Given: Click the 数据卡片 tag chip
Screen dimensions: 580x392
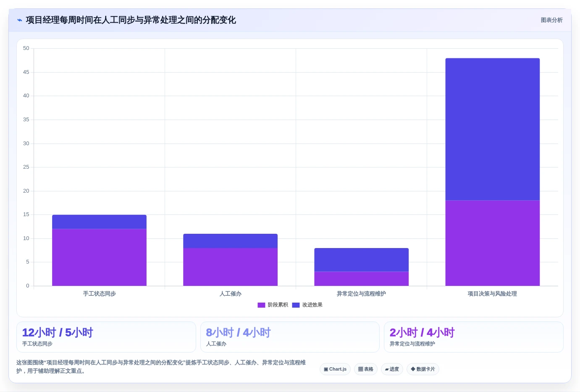Looking at the screenshot, I should click(x=423, y=369).
